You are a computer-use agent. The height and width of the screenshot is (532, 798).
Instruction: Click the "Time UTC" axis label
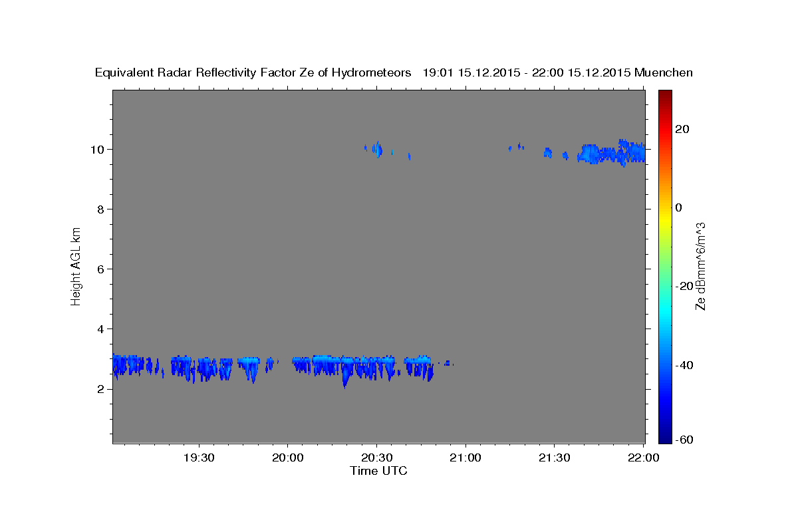click(x=378, y=471)
